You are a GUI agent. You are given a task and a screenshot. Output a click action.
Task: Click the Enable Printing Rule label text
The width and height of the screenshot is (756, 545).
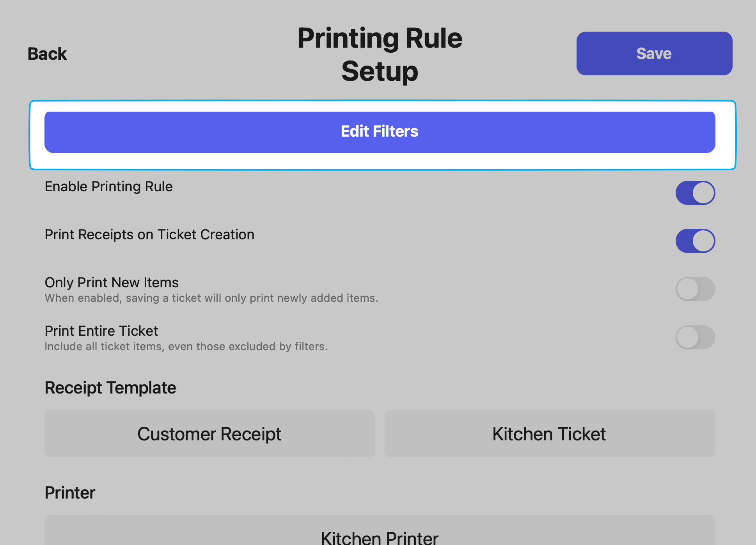[x=108, y=187]
